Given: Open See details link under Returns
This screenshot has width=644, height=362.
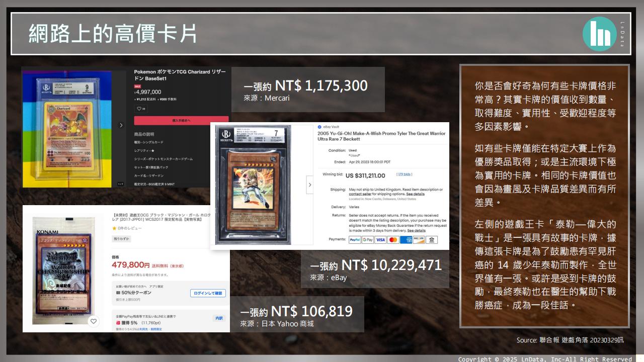Looking at the screenshot, I should click(416, 231).
